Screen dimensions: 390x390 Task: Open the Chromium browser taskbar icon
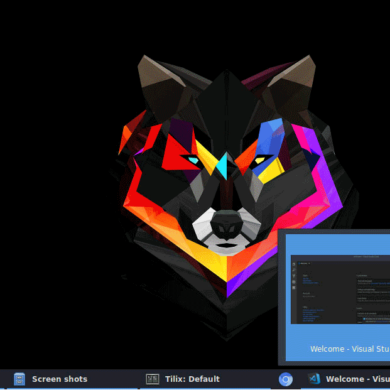pos(286,379)
